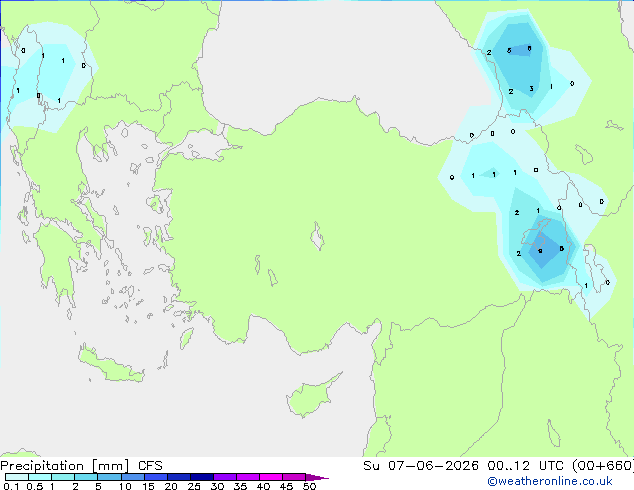Click the darkest blue precipitation cell over Lake Van
634x490 pixels.
click(x=542, y=251)
